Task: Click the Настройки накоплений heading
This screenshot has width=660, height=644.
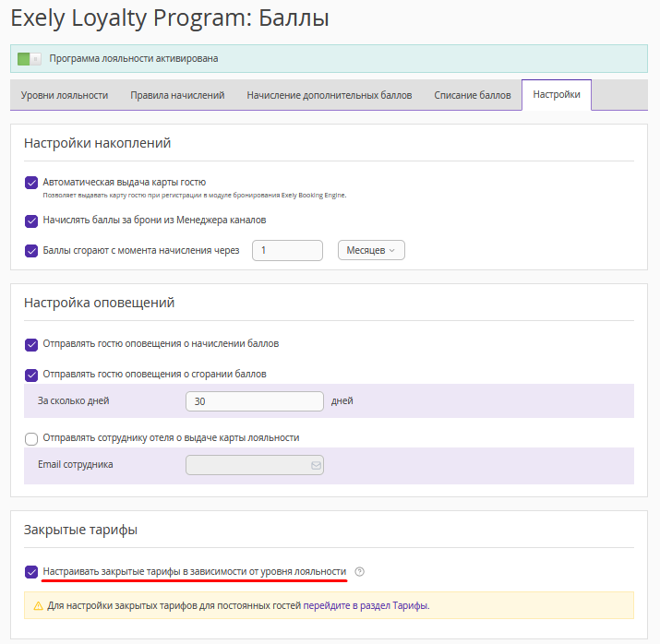Action: 97,143
